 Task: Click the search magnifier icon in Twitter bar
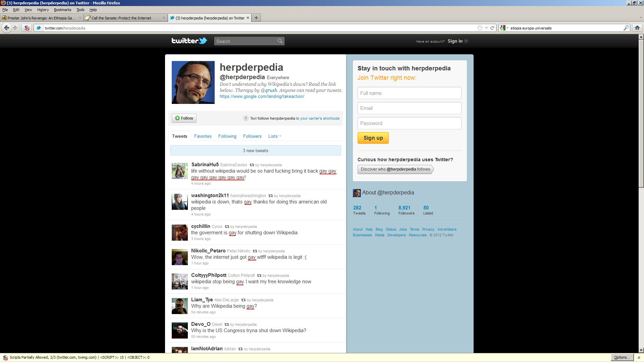pyautogui.click(x=280, y=41)
